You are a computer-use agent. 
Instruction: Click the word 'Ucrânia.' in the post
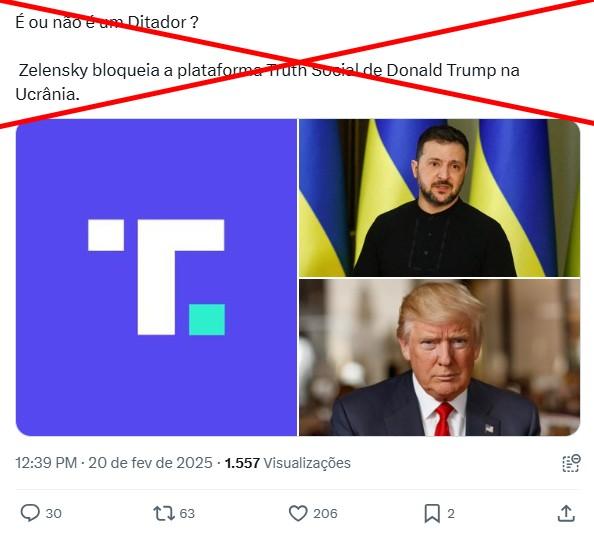48,94
